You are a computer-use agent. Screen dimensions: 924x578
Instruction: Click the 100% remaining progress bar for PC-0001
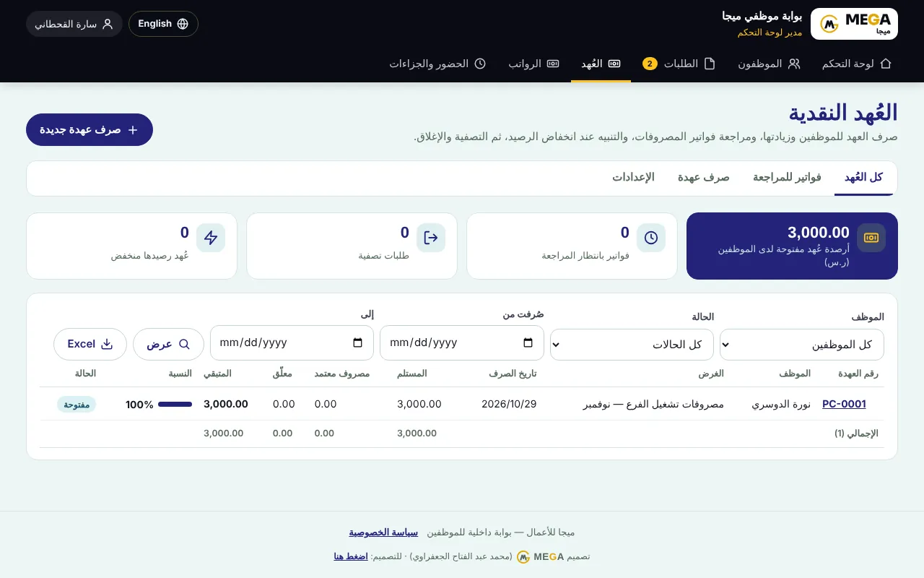(x=175, y=405)
